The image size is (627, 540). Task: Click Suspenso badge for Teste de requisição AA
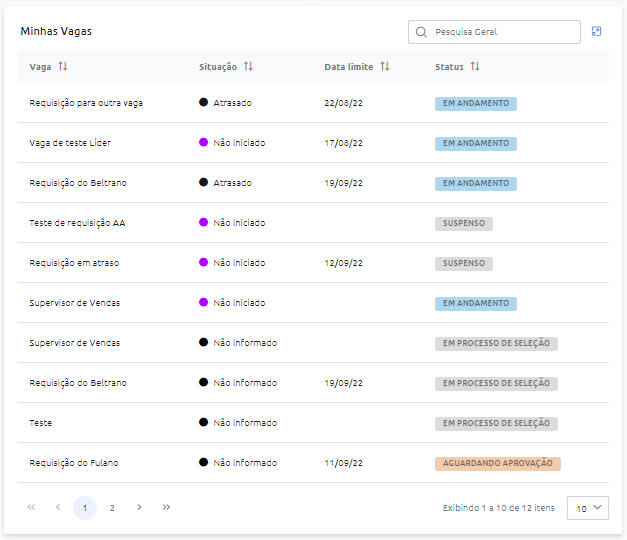pyautogui.click(x=463, y=223)
